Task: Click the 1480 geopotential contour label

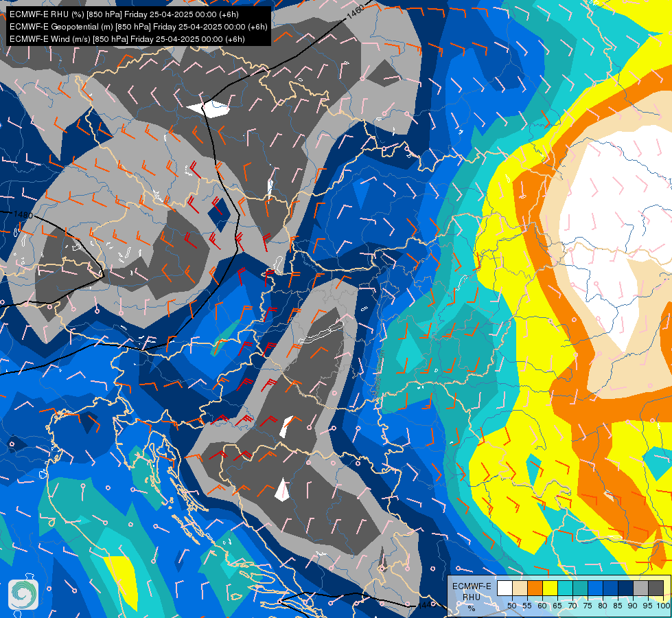Action: [23, 214]
